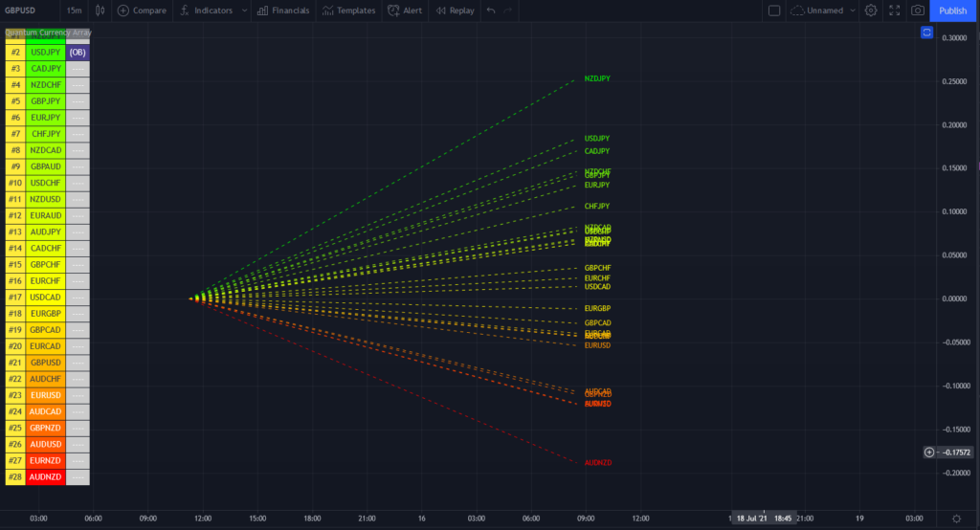The width and height of the screenshot is (980, 530).
Task: Select the AUDCHF cell in the ranking
Action: (46, 379)
